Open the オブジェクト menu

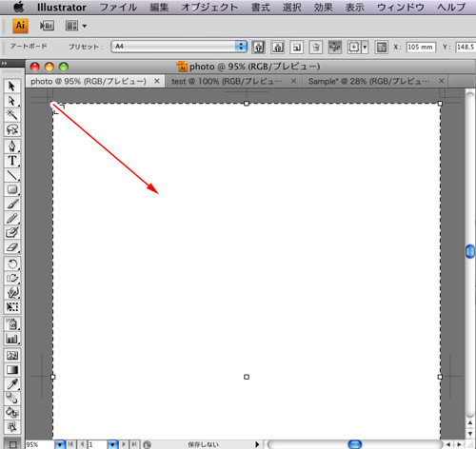(209, 7)
